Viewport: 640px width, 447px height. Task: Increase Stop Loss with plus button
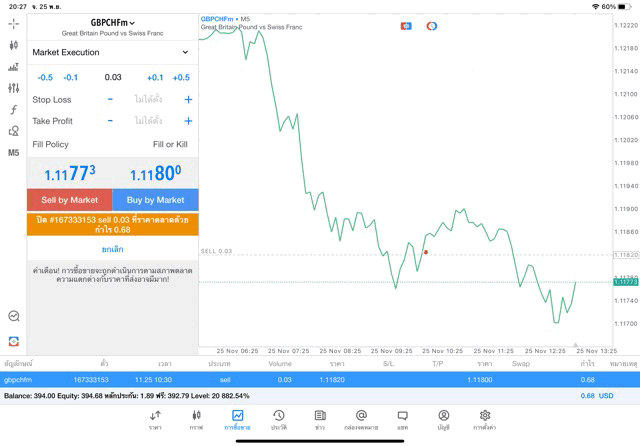pyautogui.click(x=188, y=100)
